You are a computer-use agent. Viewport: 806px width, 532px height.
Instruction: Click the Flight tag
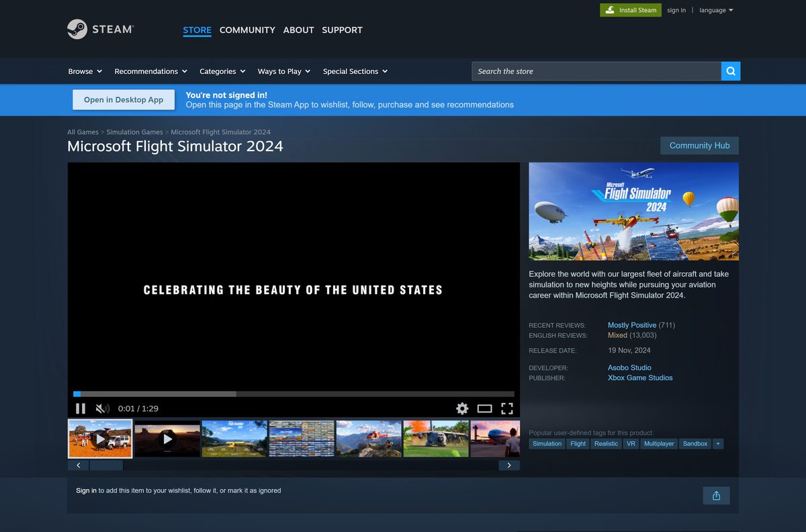pyautogui.click(x=578, y=444)
